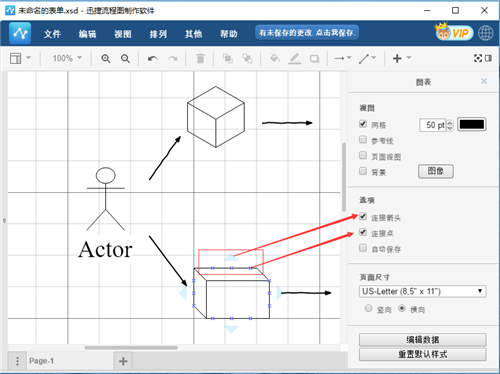
Task: Delete selection with trash icon
Action: [200, 59]
